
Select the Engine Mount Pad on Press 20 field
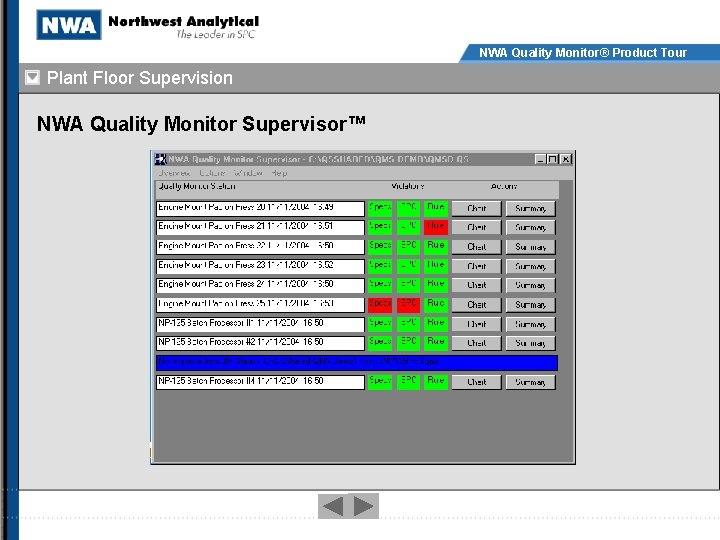(260, 208)
